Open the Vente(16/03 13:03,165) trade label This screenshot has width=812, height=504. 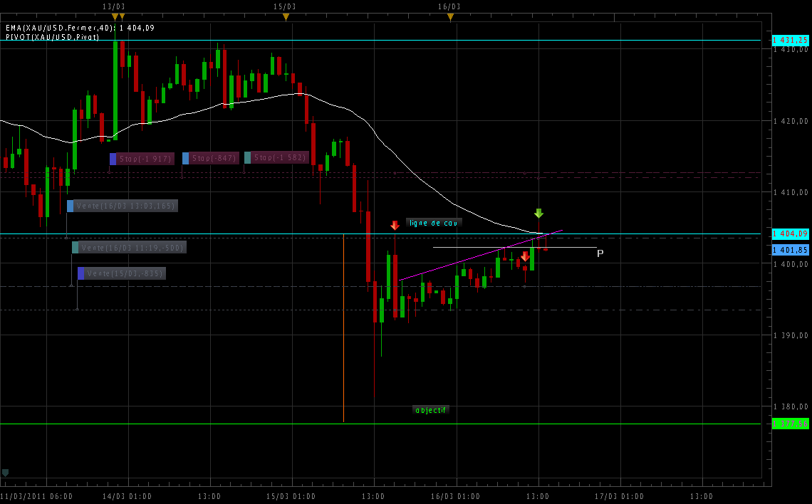click(x=123, y=206)
